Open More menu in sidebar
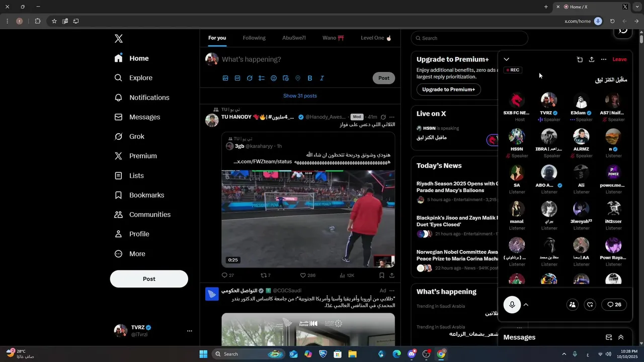The height and width of the screenshot is (362, 644). coord(130,254)
